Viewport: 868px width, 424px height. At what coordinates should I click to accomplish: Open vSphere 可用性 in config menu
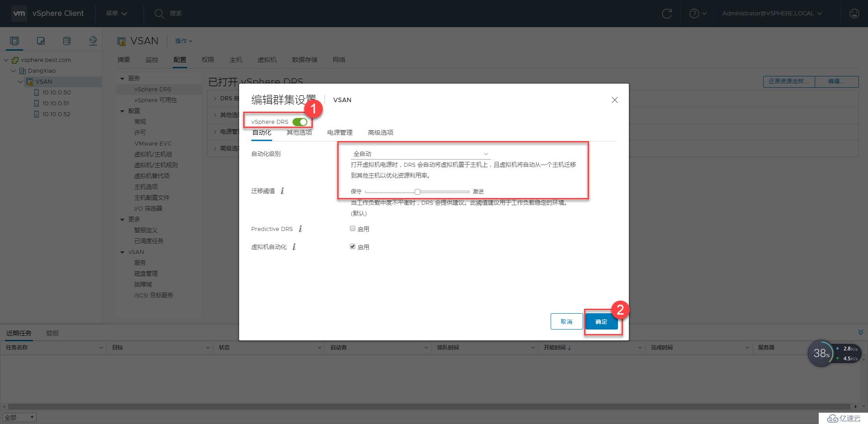[156, 100]
